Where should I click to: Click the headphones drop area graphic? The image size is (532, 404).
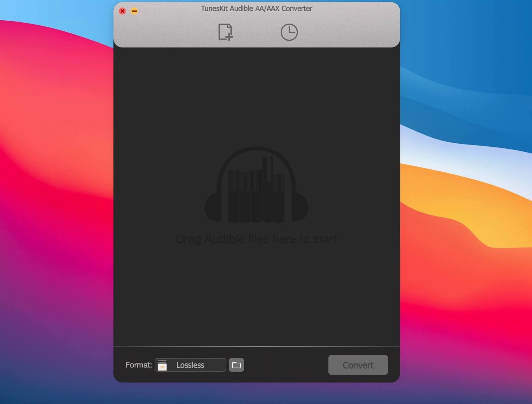[256, 185]
